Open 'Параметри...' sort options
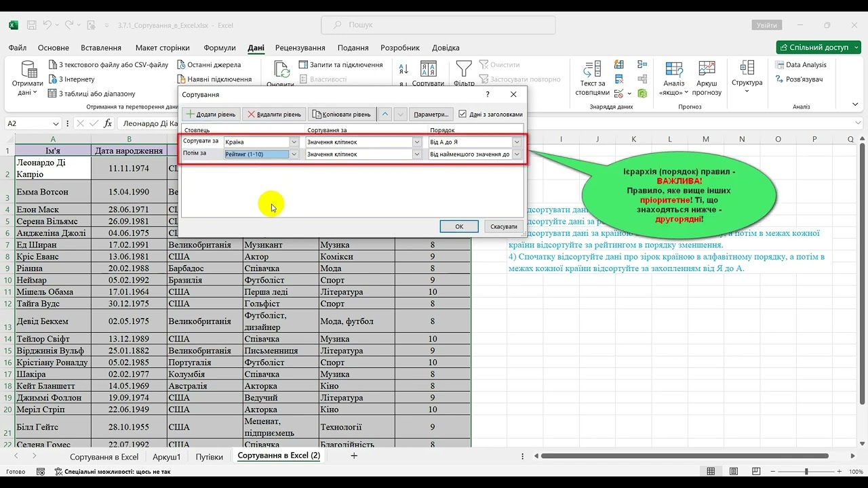This screenshot has width=868, height=488. [x=431, y=115]
